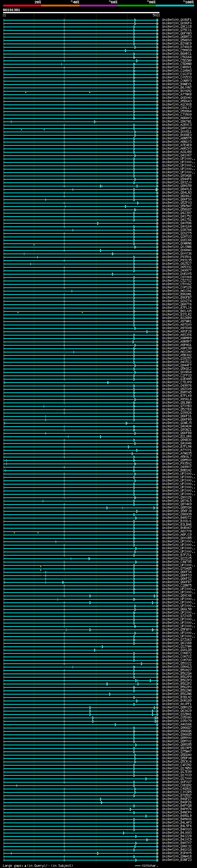
Task: Click hit label UniRef100_Q8H159
Action: point(177,186)
